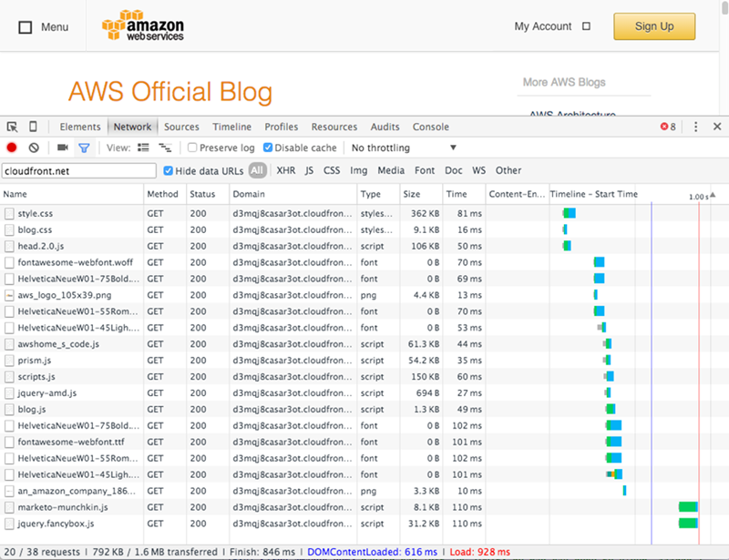Click the video camera capture screenshots icon
Viewport: 729px width, 560px height.
click(63, 148)
